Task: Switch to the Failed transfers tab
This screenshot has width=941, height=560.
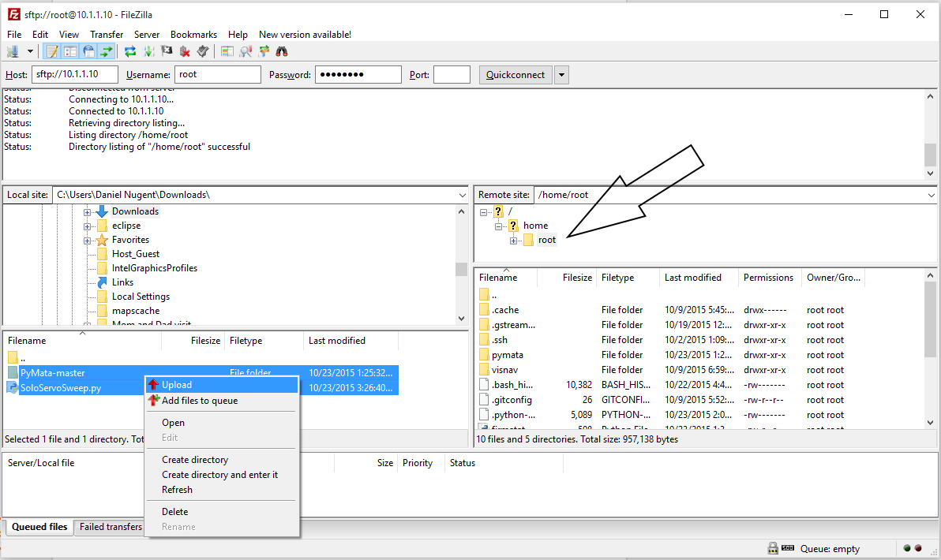Action: (111, 527)
